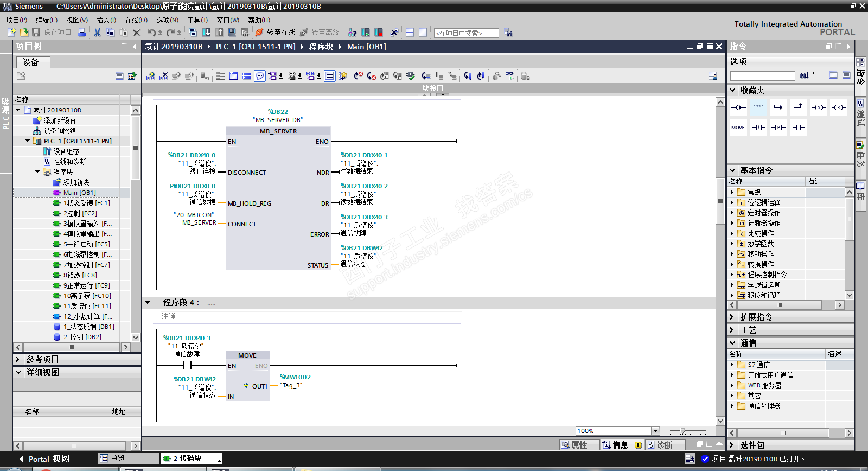Expand the 位逻辑运算 instruction folder
The width and height of the screenshot is (868, 471).
732,202
